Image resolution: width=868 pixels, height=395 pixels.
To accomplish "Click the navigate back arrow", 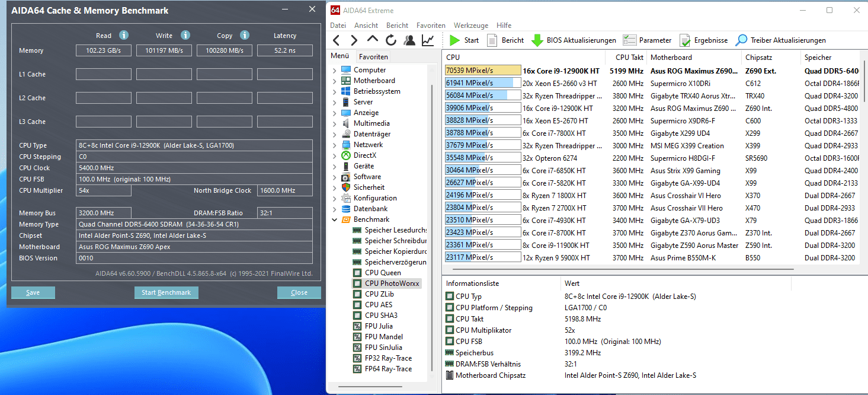I will click(337, 40).
